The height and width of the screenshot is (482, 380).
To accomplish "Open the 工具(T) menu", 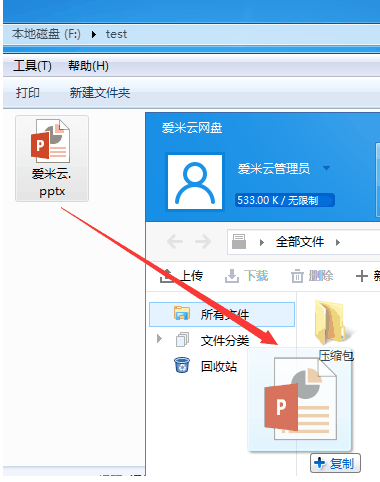I will click(32, 66).
